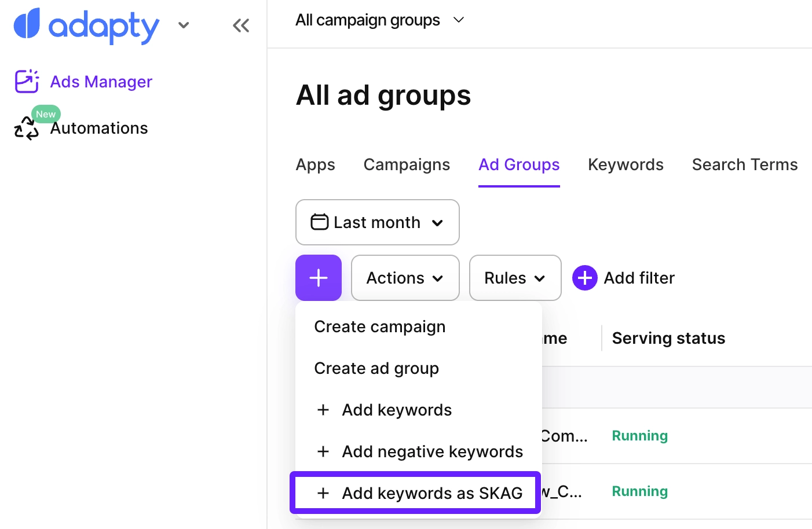The height and width of the screenshot is (529, 812).
Task: Open the Rules dropdown
Action: click(514, 278)
